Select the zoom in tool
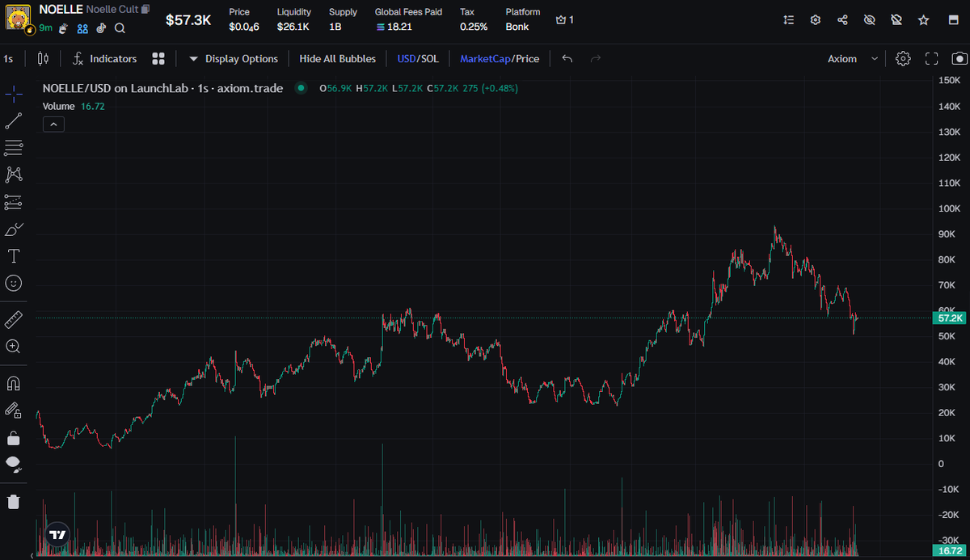 coord(14,346)
